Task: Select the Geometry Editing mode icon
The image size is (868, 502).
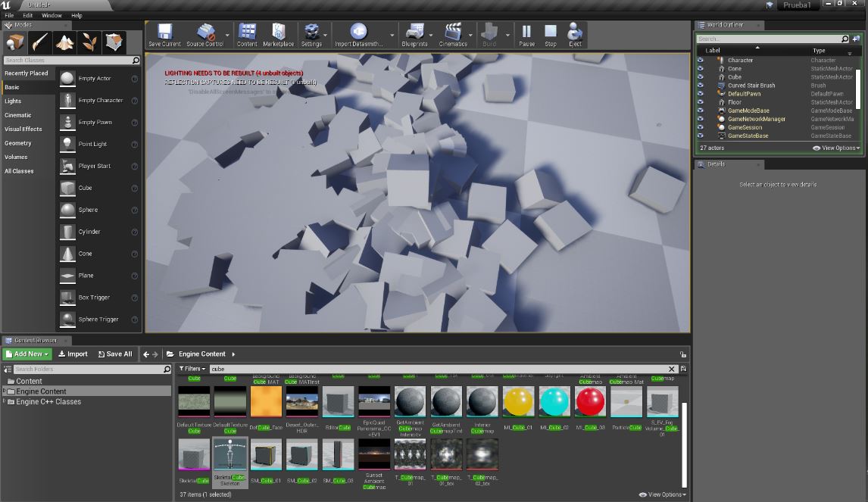Action: (x=114, y=42)
